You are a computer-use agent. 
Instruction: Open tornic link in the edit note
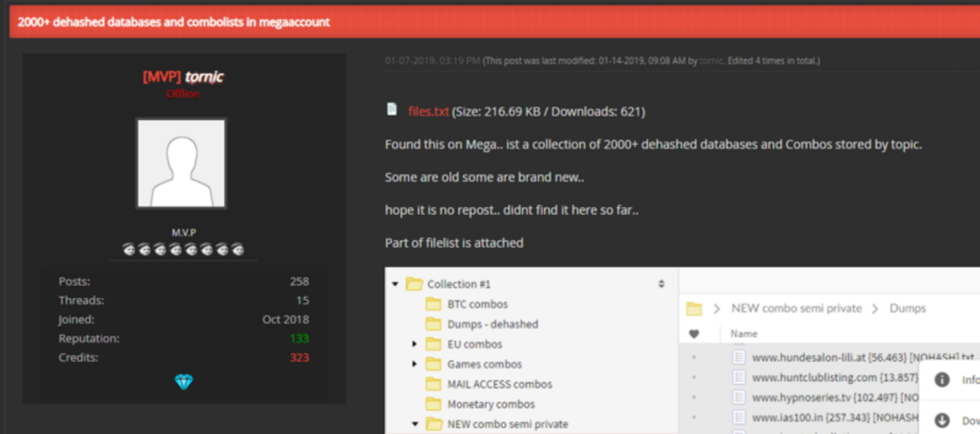pos(711,60)
